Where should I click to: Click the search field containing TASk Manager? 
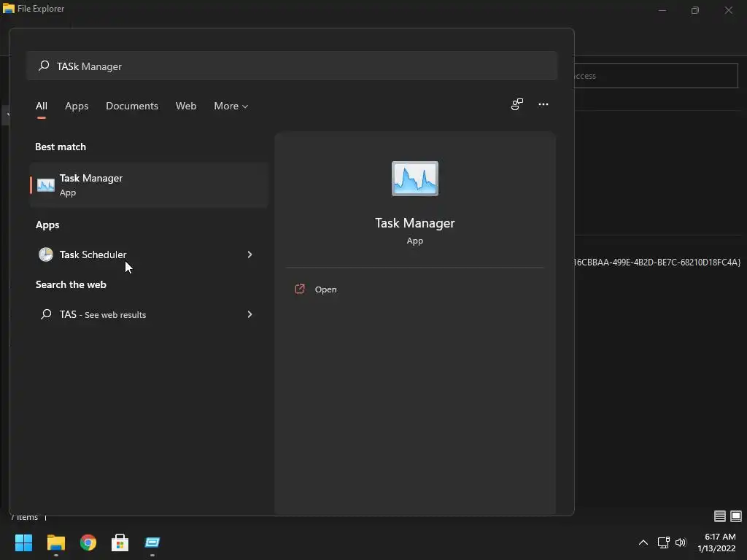point(292,66)
